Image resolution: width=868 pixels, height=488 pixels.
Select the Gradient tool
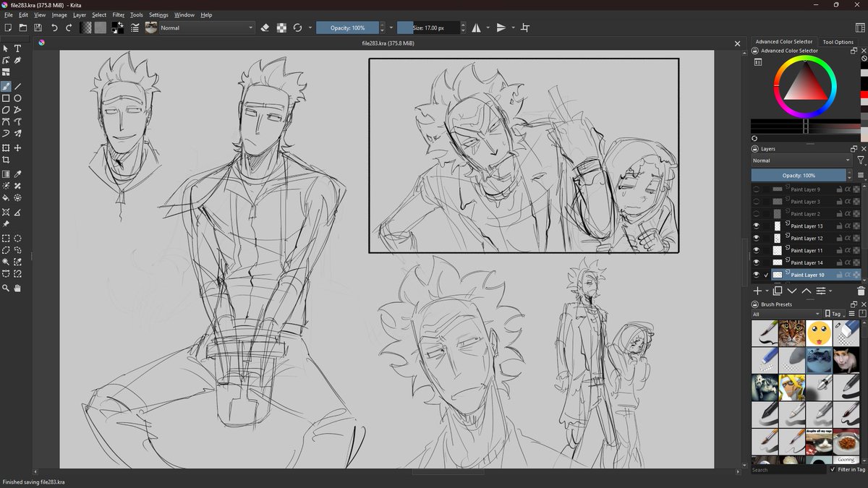[6, 174]
